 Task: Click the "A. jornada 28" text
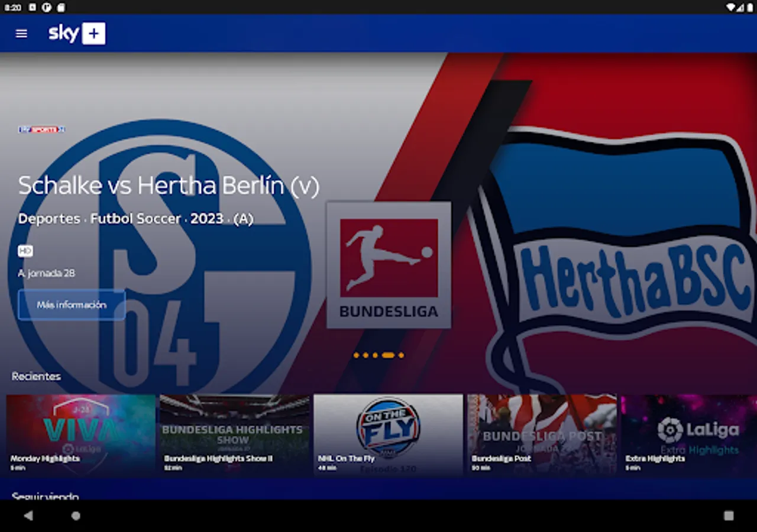point(47,274)
